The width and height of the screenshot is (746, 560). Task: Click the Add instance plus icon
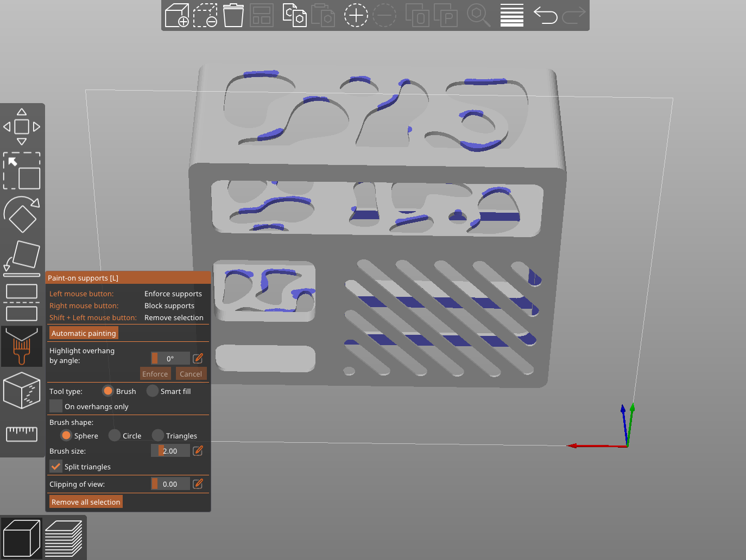click(x=356, y=15)
